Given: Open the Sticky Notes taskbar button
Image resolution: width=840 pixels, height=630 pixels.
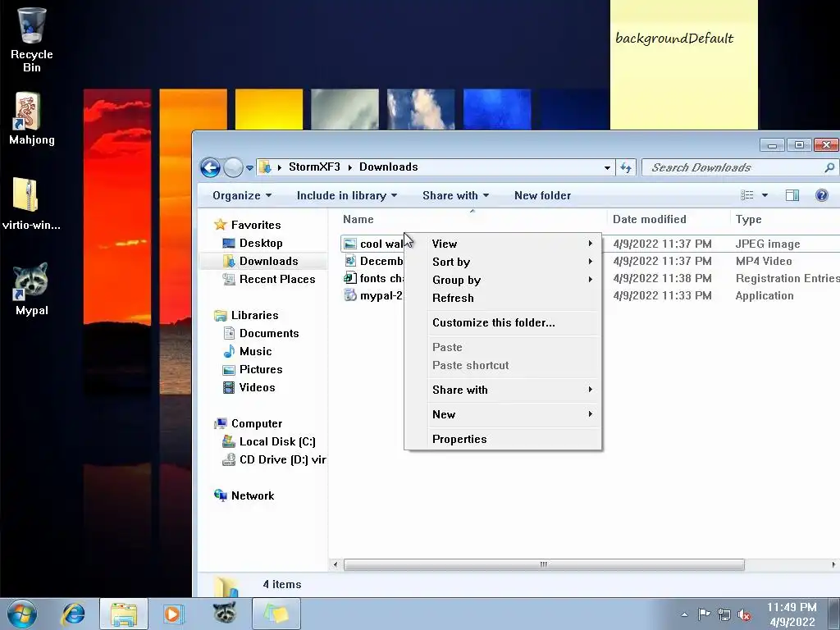Looking at the screenshot, I should (276, 614).
